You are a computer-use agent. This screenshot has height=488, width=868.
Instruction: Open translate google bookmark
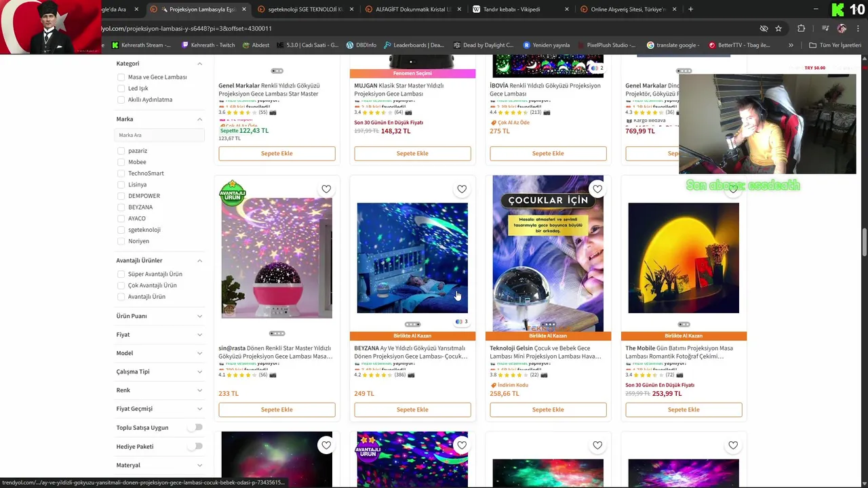(x=673, y=45)
